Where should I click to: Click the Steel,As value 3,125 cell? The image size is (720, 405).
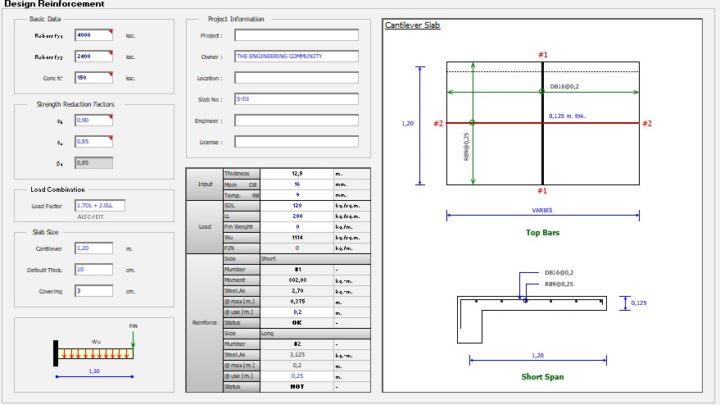coord(297,354)
